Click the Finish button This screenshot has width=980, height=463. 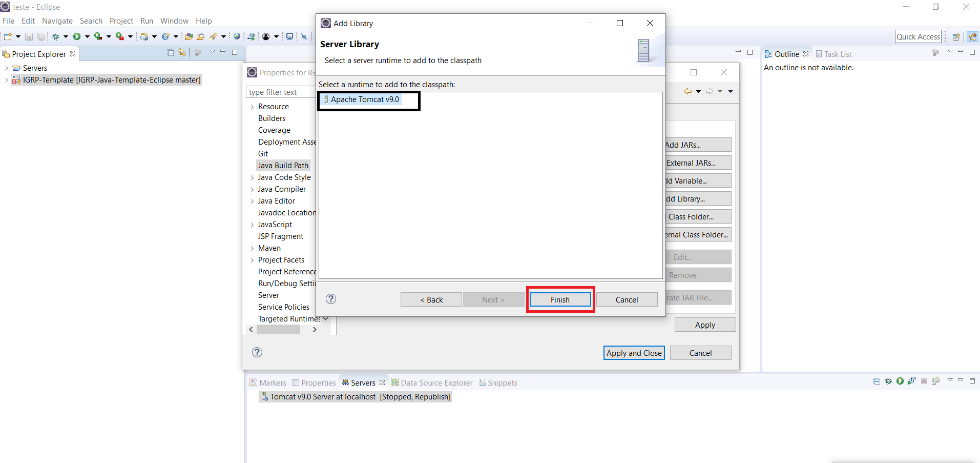(560, 299)
